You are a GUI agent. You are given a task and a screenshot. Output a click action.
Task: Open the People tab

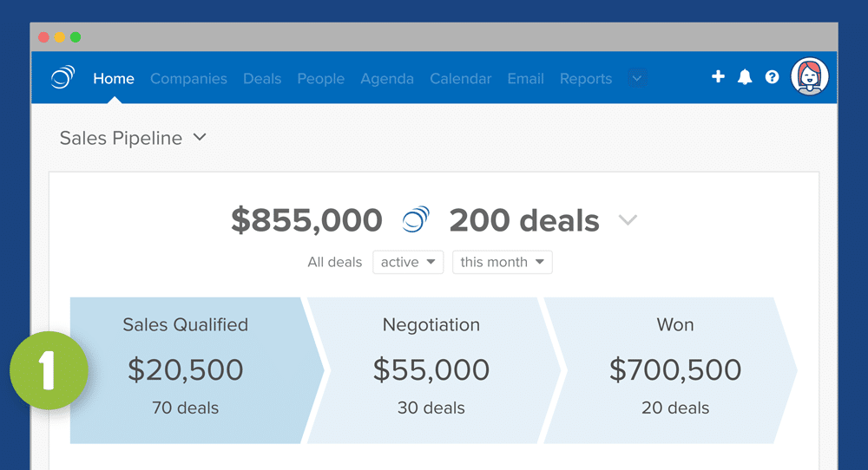point(321,79)
